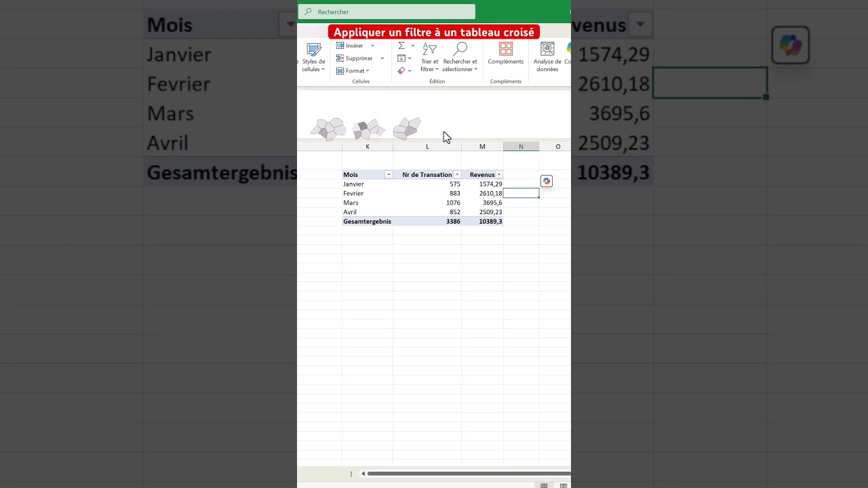Click in the Rechercher search box
Screen dimensions: 868x488
387,12
